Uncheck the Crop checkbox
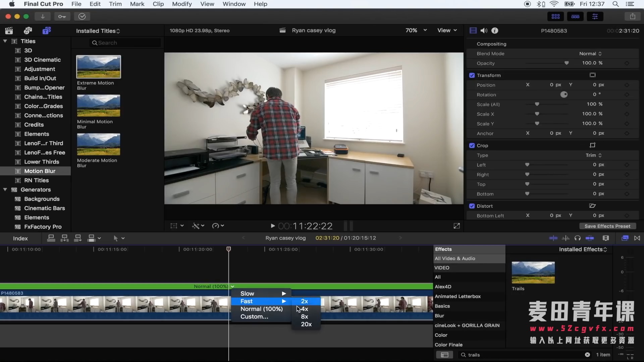The image size is (644, 362). 472,145
